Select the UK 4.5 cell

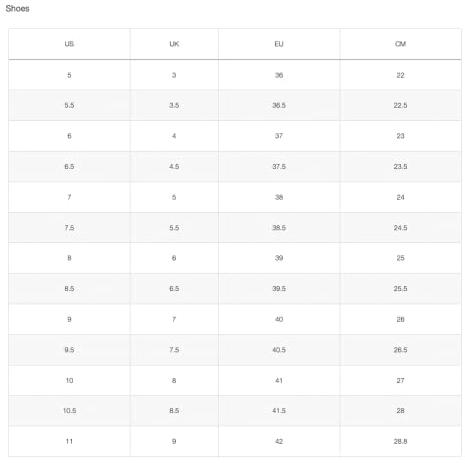[x=174, y=166]
